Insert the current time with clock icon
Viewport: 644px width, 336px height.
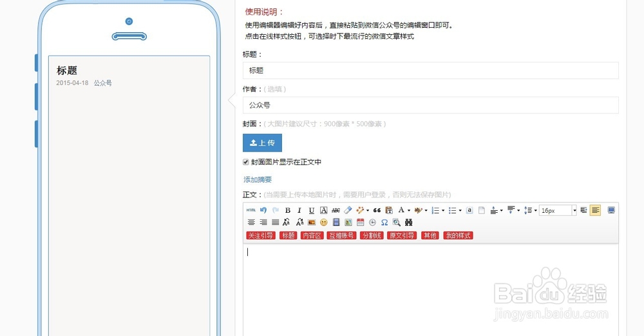coord(372,222)
